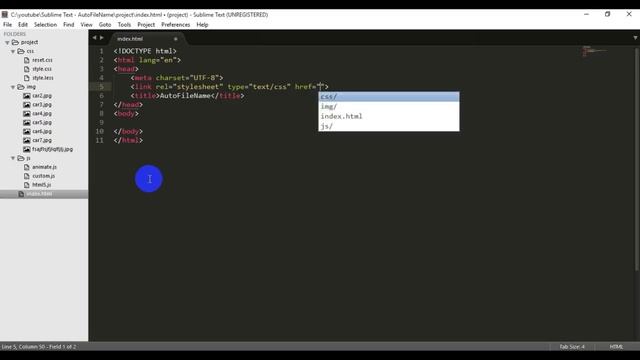Screen dimensions: 640x360
Task: Go to previous tab with left arrow
Action: pos(94,38)
